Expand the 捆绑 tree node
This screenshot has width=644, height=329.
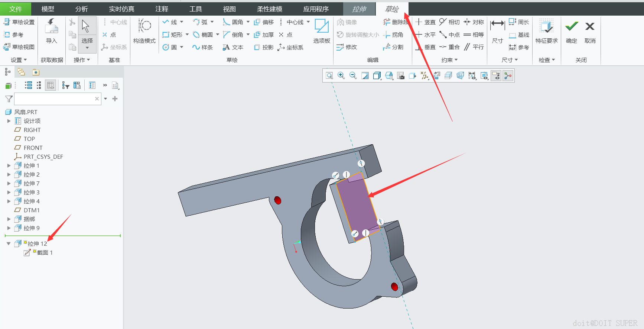coord(9,219)
